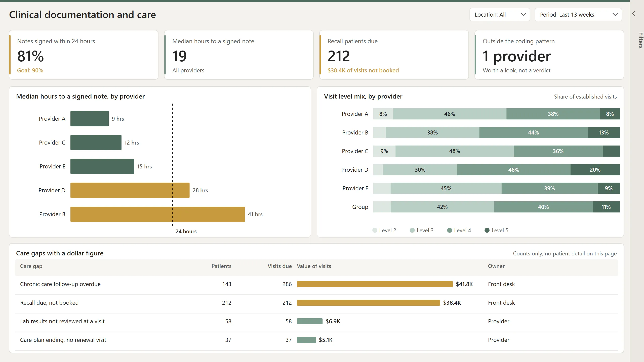Select Provider B's 44% Level 4 segment
644x362 pixels.
click(534, 132)
